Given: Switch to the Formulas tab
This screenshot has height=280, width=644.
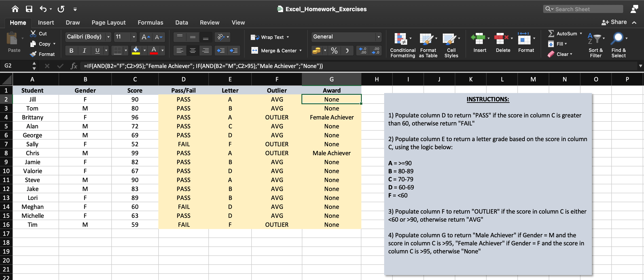Looking at the screenshot, I should (x=150, y=23).
